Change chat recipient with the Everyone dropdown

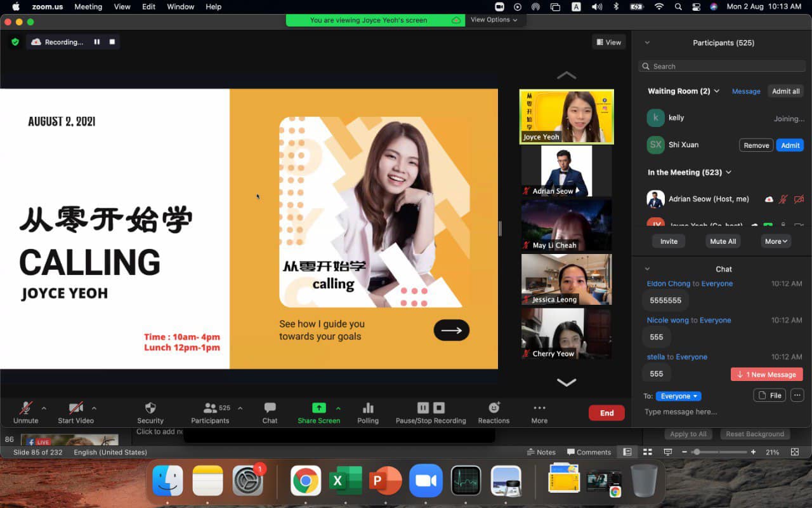678,396
